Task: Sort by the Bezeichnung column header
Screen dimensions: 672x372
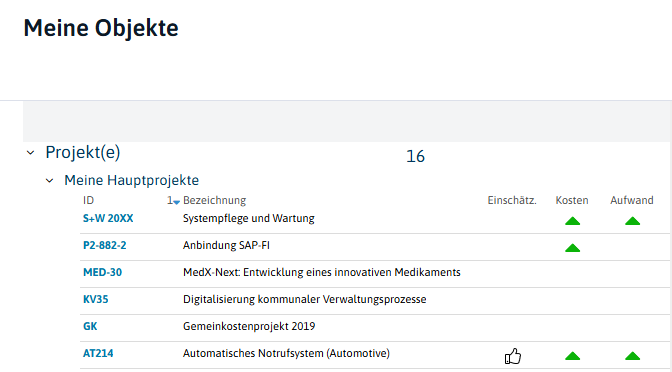Action: (214, 201)
